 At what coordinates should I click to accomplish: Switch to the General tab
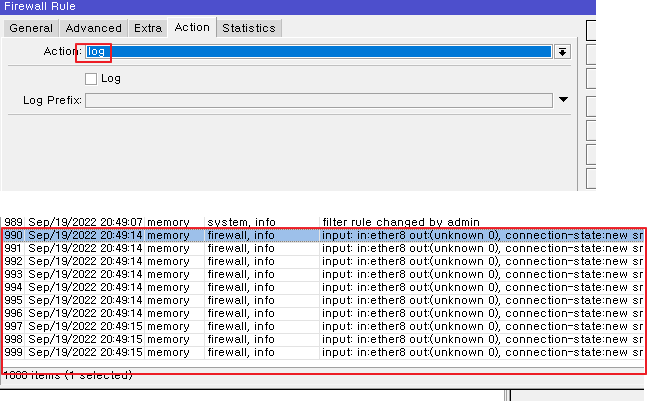tap(31, 28)
